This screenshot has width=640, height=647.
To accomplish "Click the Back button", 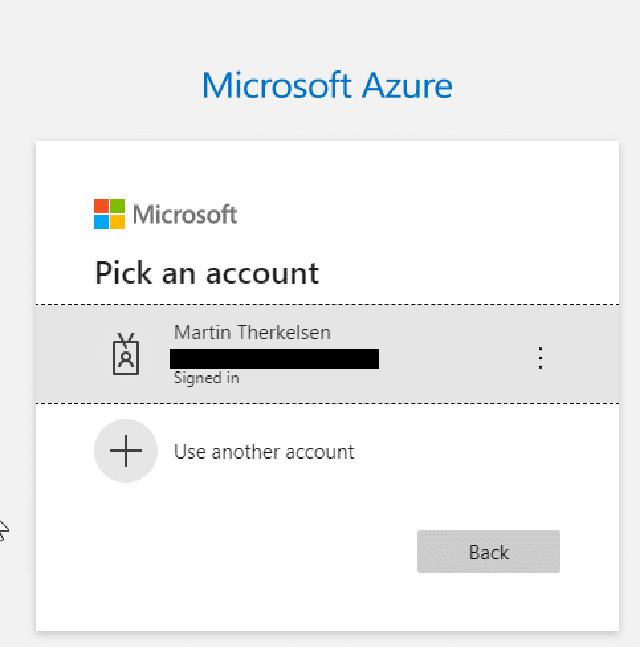I will coord(488,552).
